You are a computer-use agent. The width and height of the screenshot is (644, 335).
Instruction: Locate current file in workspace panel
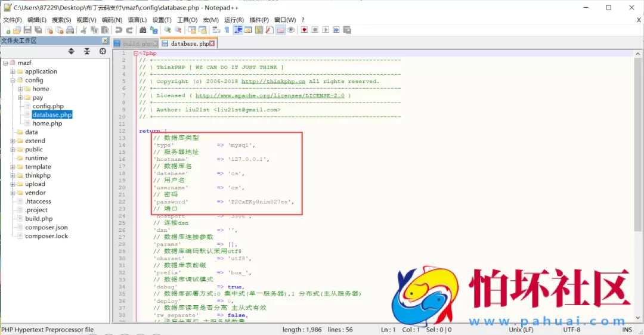pos(103,51)
